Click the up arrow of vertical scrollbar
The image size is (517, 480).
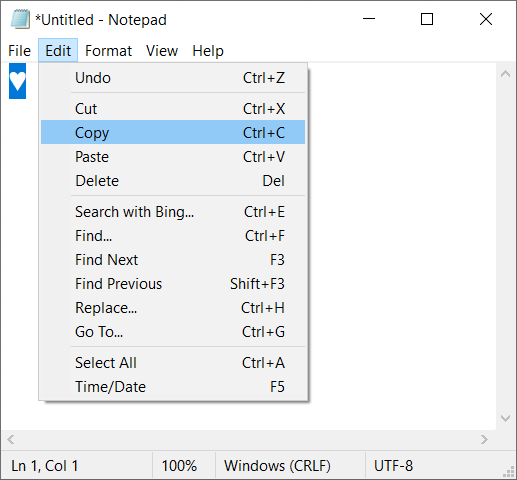[505, 74]
